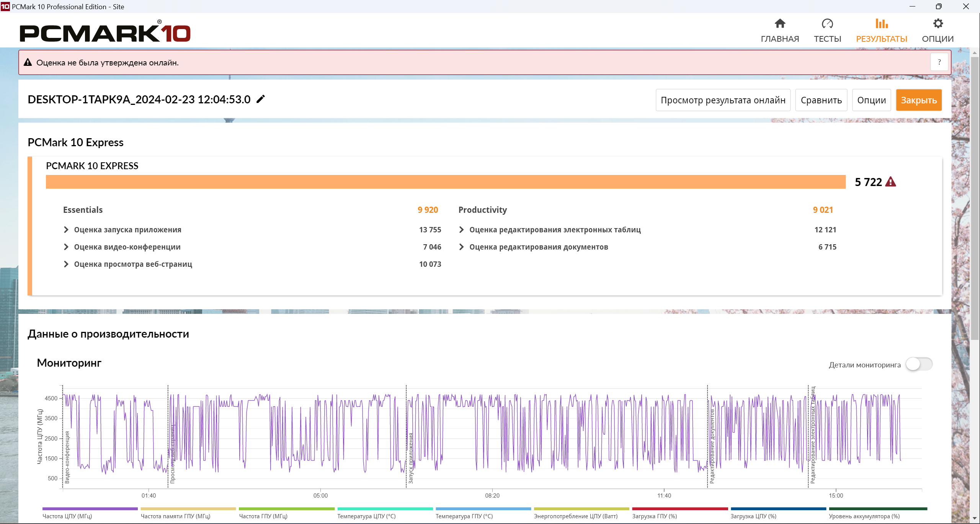Click the question mark help button
Viewport: 980px width, 524px height.
click(939, 62)
